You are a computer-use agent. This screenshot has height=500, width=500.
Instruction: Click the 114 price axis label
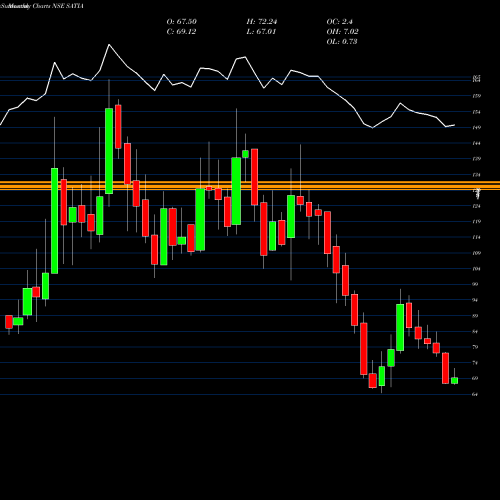477,237
